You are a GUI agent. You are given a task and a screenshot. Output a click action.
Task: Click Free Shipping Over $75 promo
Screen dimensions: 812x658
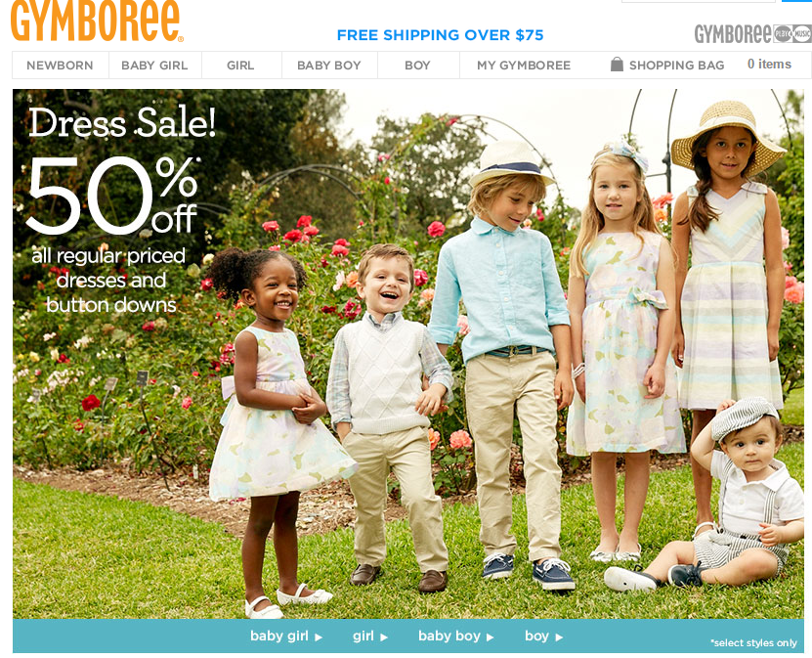pos(440,35)
